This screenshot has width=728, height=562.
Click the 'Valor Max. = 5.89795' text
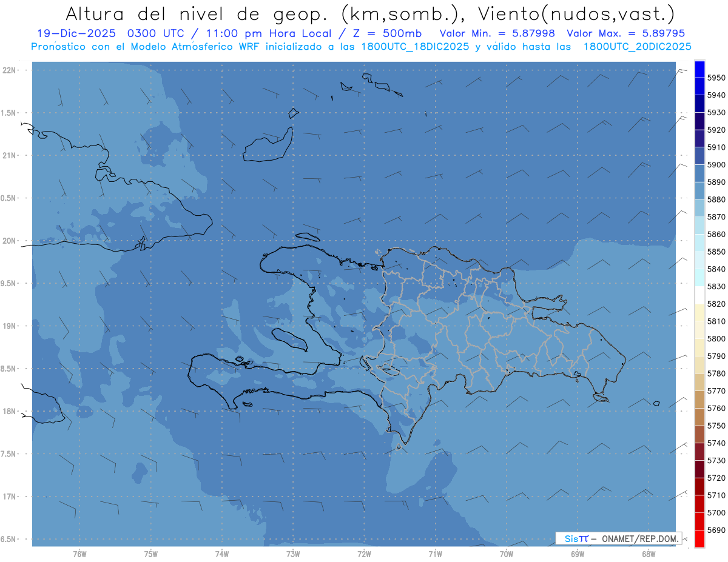(627, 33)
